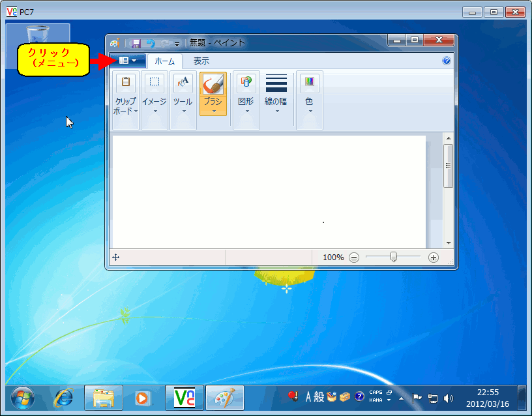532x416 pixels.
Task: Expand the quick access toolbar customize arrow
Action: (x=177, y=44)
